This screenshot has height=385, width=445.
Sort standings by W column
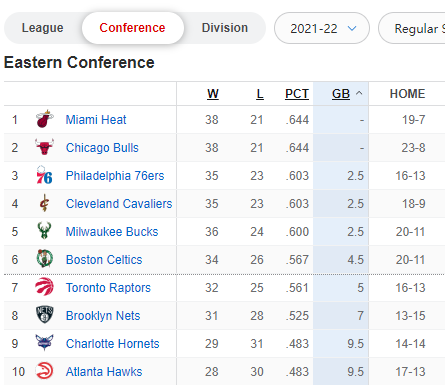click(x=213, y=94)
